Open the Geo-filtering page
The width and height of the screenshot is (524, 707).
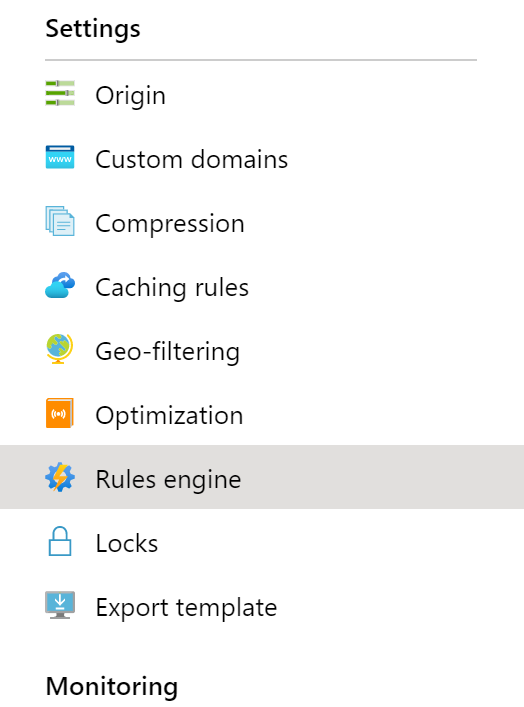(262, 350)
